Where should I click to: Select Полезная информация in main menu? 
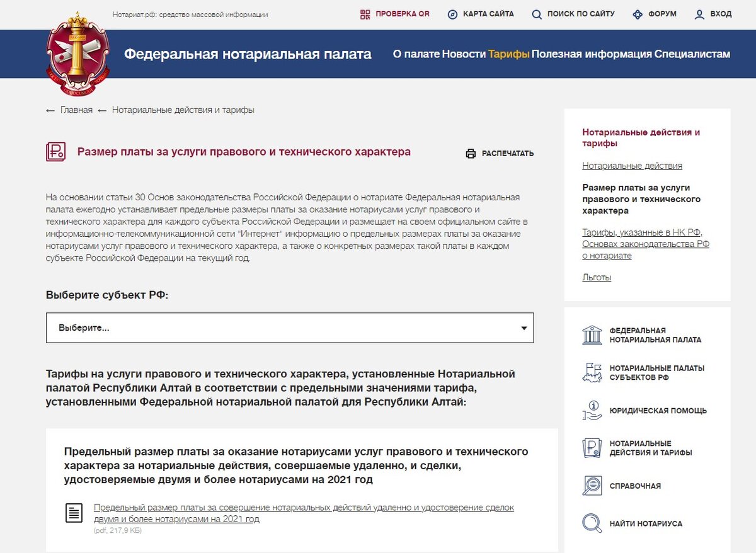pos(592,54)
